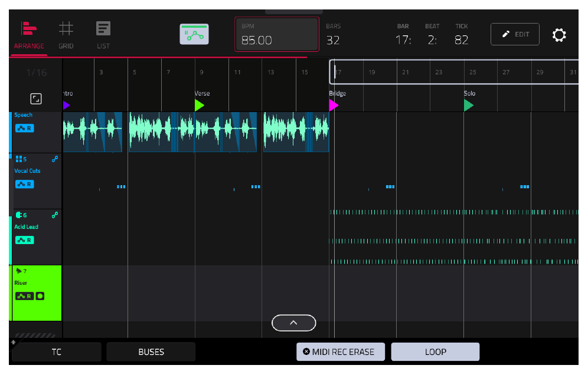The width and height of the screenshot is (588, 375).
Task: Click the BEAT position value 2
Action: 432,40
